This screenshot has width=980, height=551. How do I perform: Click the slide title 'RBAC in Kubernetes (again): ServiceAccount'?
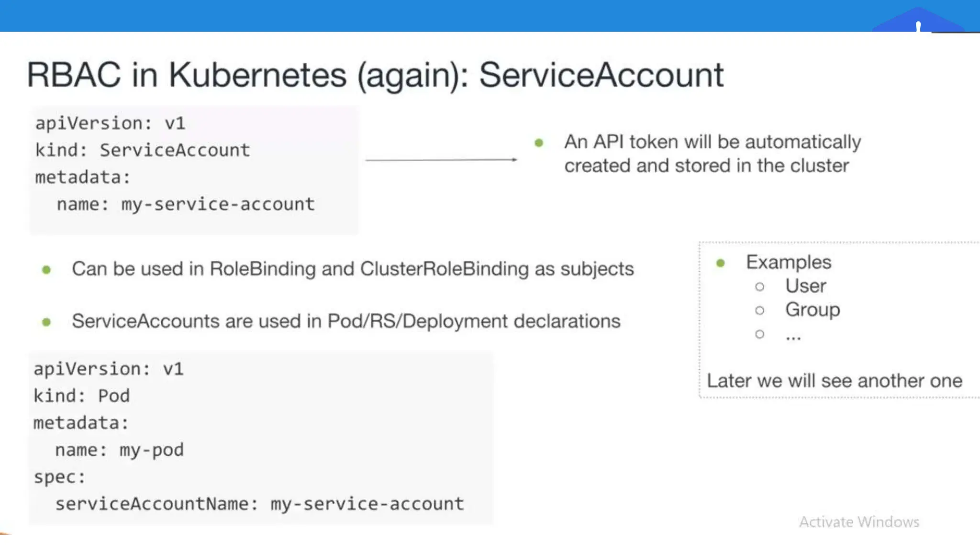[x=375, y=75]
